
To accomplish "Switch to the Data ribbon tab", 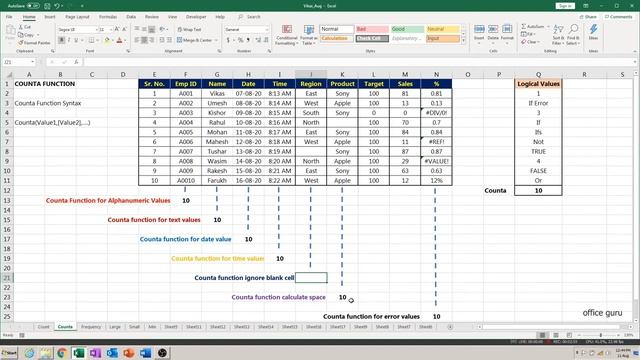I will click(x=131, y=17).
